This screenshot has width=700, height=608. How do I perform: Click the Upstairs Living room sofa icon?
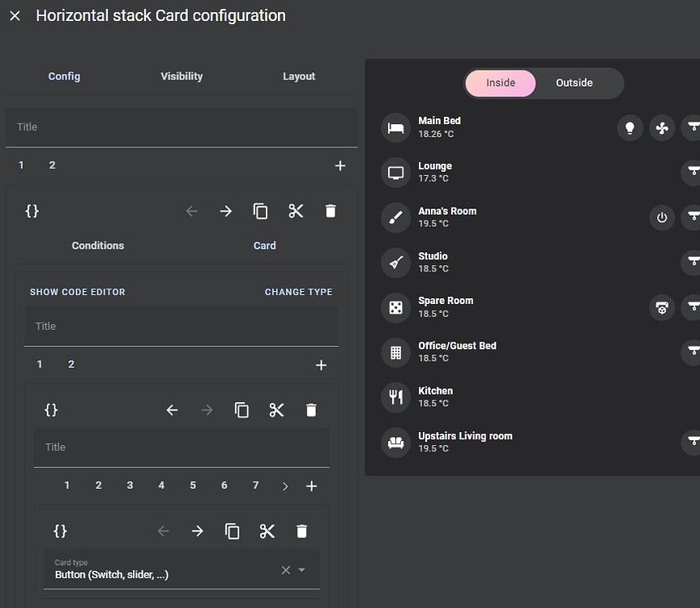(x=395, y=443)
